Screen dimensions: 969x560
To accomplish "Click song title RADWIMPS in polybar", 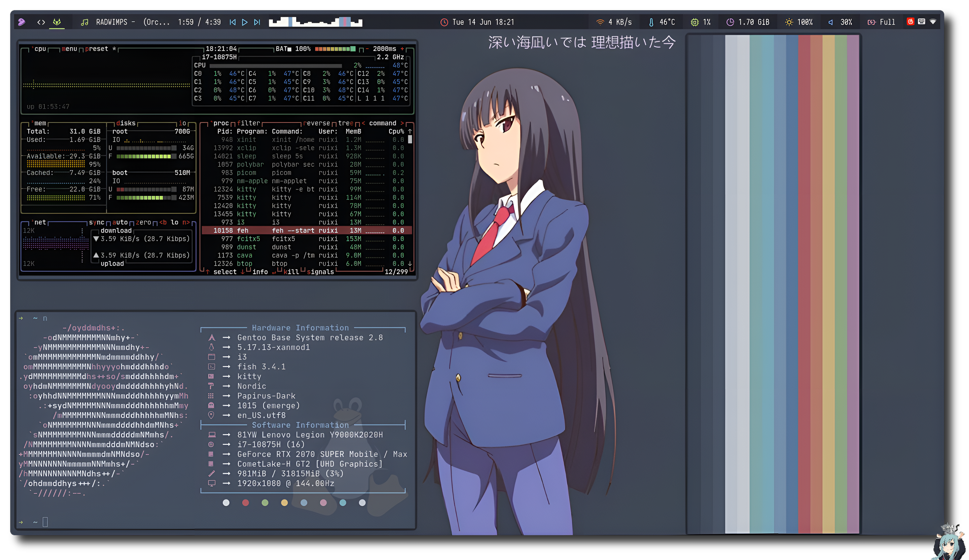I will (111, 22).
